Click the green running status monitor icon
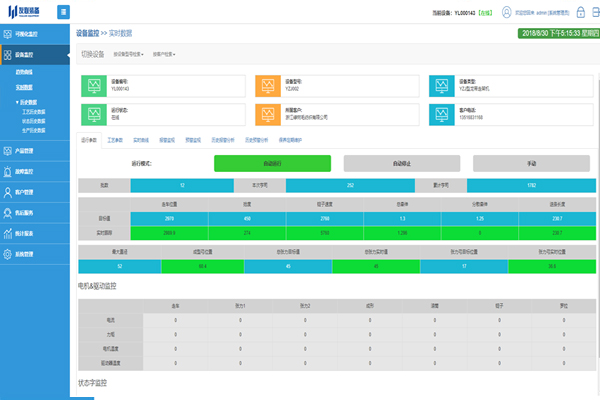Screen dimensions: 600x400 [x=96, y=114]
